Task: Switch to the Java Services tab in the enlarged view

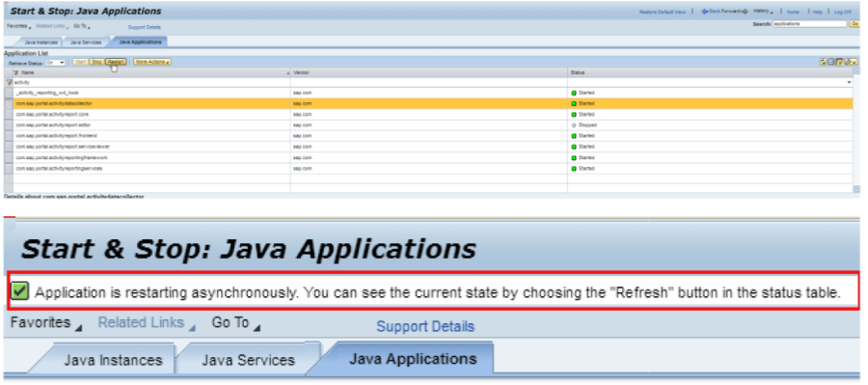Action: pyautogui.click(x=248, y=360)
